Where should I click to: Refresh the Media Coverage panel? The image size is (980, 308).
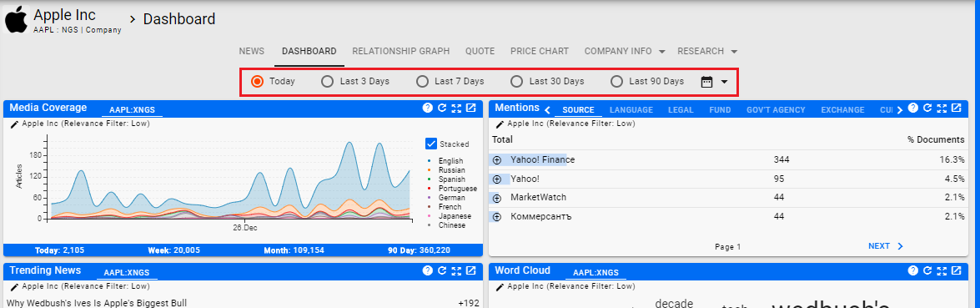pos(442,108)
